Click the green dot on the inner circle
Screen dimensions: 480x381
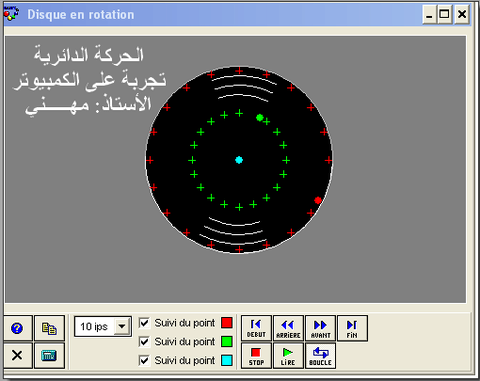pyautogui.click(x=260, y=117)
